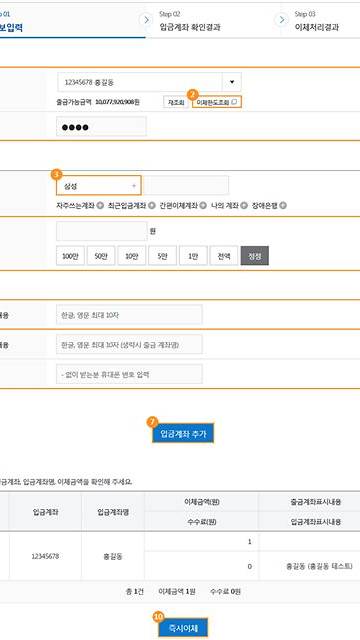Screen dimensions: 360x640
Task: Focus the deposit account number field
Action: pyautogui.click(x=186, y=186)
